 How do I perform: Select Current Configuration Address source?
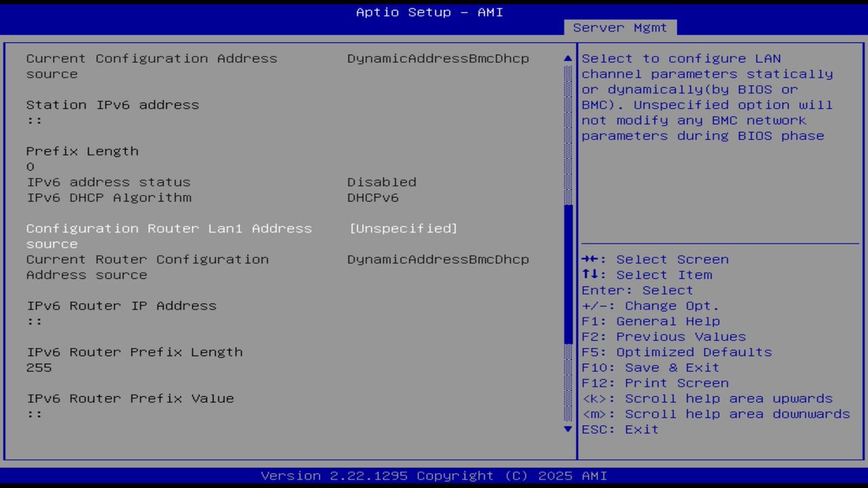(151, 58)
